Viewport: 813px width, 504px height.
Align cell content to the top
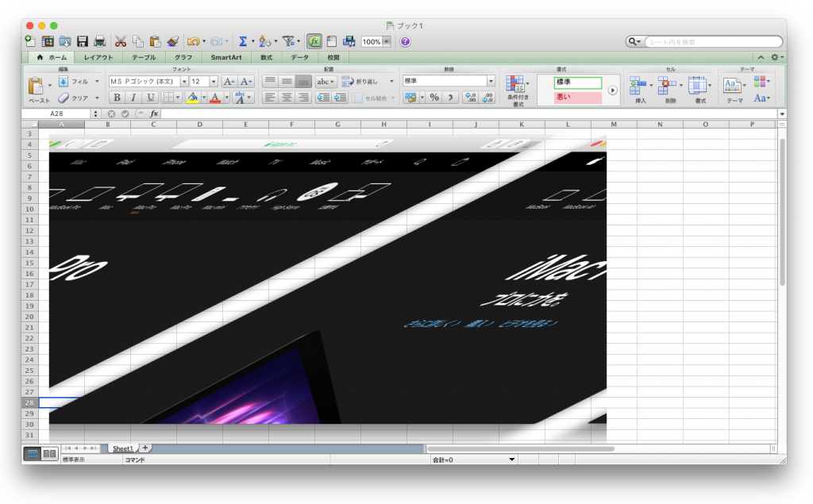(270, 82)
